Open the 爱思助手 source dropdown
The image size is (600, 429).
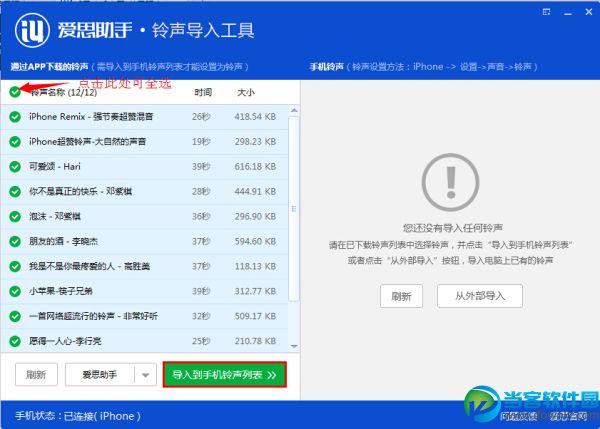(111, 374)
